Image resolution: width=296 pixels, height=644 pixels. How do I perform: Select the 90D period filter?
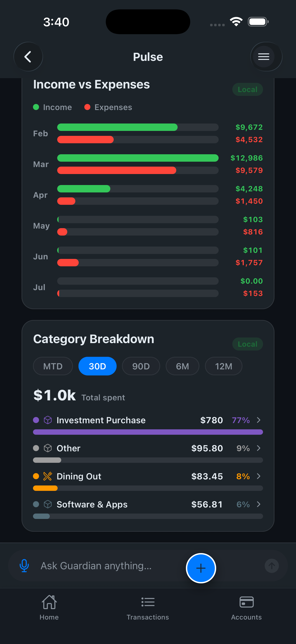pyautogui.click(x=141, y=366)
